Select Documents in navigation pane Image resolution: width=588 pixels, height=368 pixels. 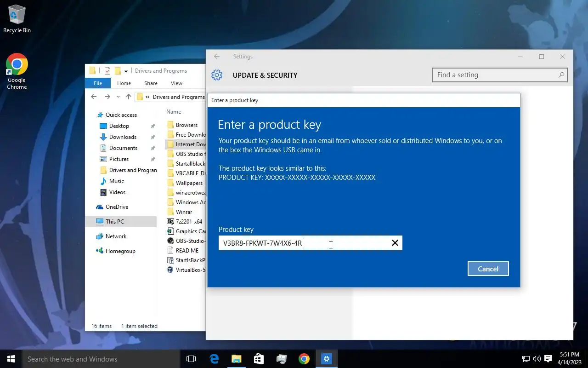pyautogui.click(x=123, y=148)
